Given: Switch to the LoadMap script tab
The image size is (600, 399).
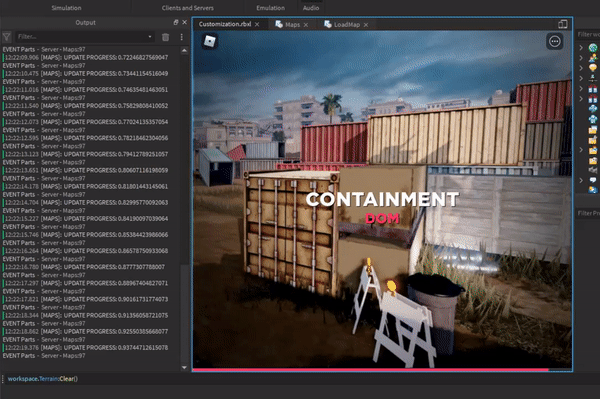Looking at the screenshot, I should [347, 24].
